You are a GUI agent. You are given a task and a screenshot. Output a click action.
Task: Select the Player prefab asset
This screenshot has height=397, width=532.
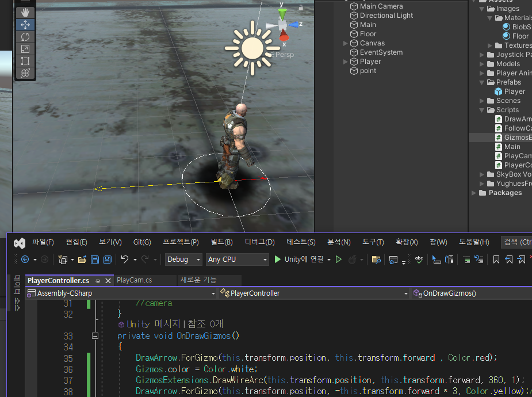coord(510,91)
